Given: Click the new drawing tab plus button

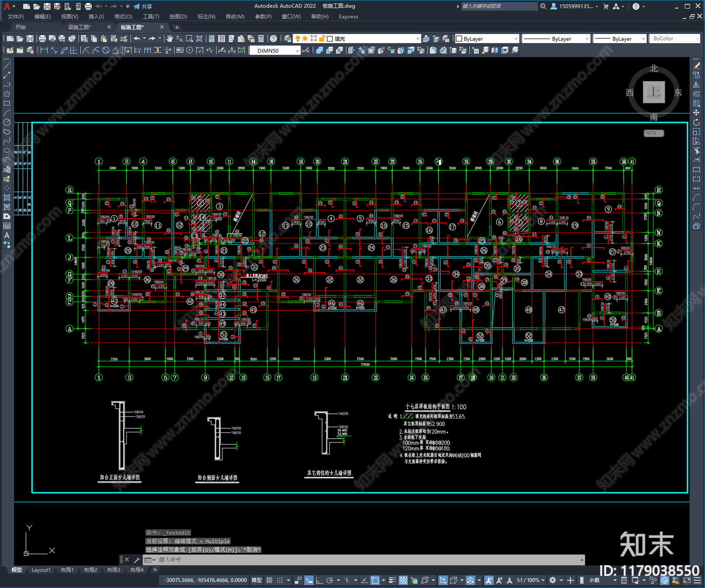Looking at the screenshot, I should 177,27.
